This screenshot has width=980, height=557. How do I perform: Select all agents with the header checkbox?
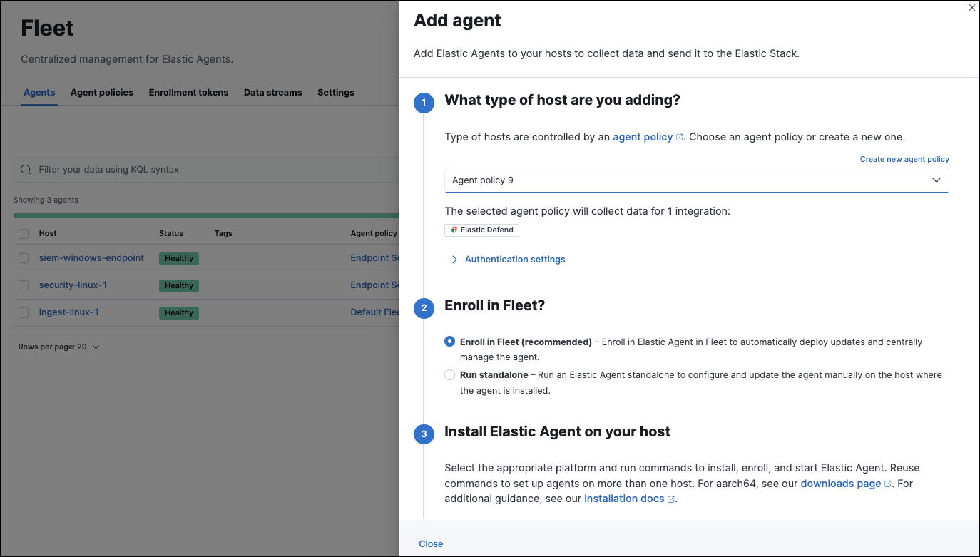pyautogui.click(x=23, y=233)
